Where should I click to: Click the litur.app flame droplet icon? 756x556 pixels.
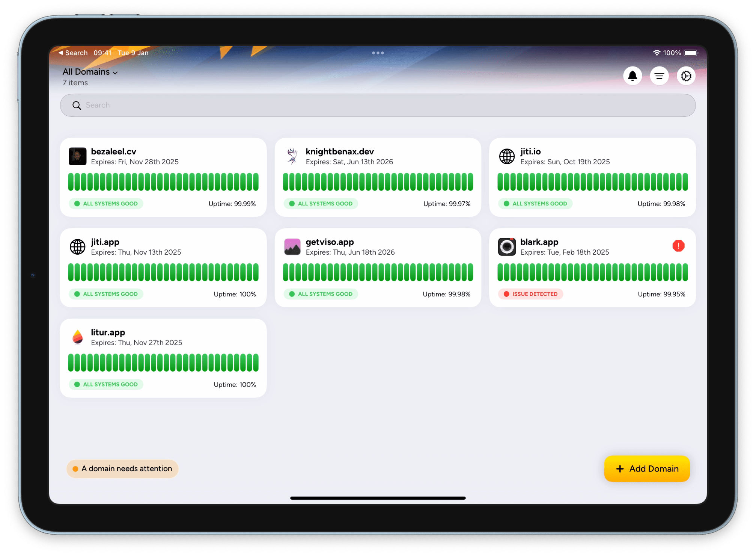(77, 337)
